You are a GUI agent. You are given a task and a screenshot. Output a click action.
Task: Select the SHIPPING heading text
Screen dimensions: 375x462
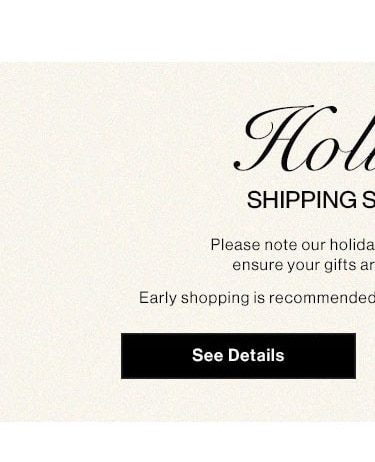(x=302, y=200)
